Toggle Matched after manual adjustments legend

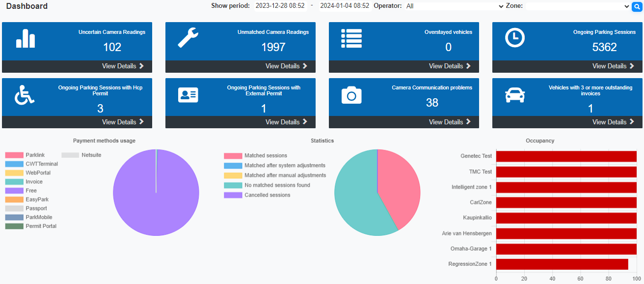(275, 175)
